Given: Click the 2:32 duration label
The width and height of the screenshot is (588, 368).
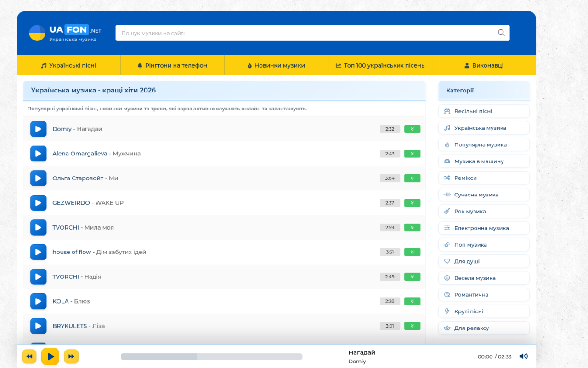Looking at the screenshot, I should pyautogui.click(x=390, y=129).
